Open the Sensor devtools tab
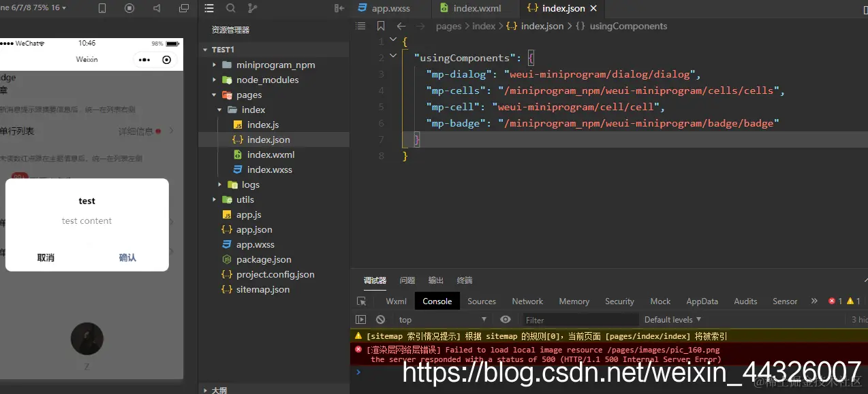 (785, 301)
